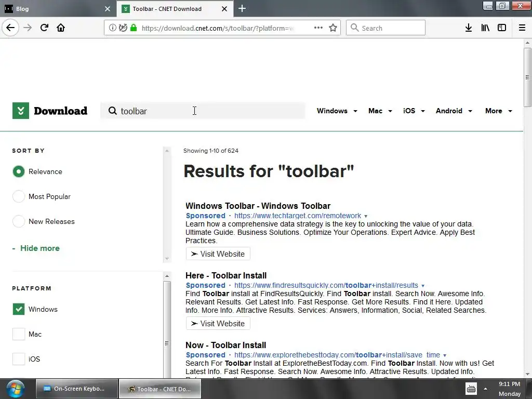Open dropdown arrow beside findresultsquickly.com ad URL
Image resolution: width=532 pixels, height=399 pixels.
click(423, 286)
